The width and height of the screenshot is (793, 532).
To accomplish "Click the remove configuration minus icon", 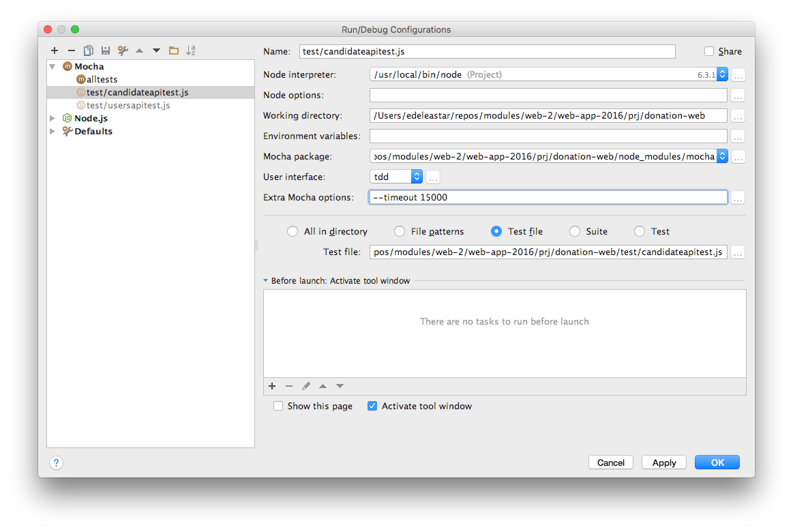I will [72, 50].
